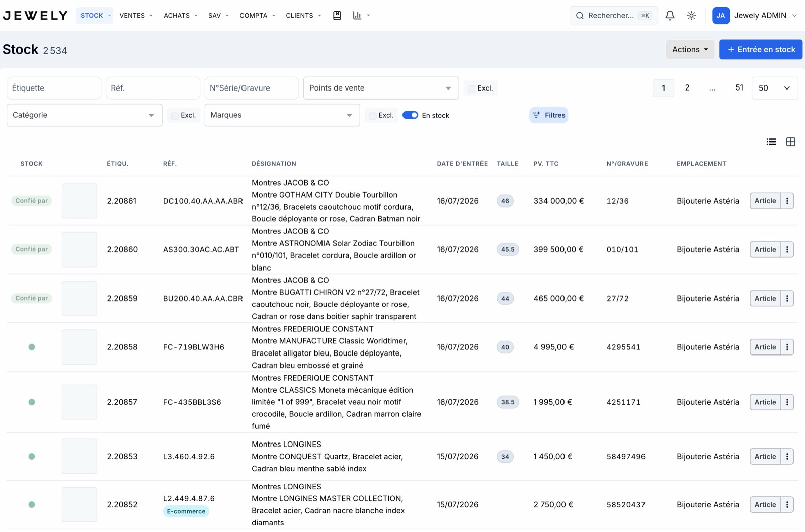This screenshot has width=805, height=532.
Task: Open more options for item 2.20861
Action: [x=787, y=201]
